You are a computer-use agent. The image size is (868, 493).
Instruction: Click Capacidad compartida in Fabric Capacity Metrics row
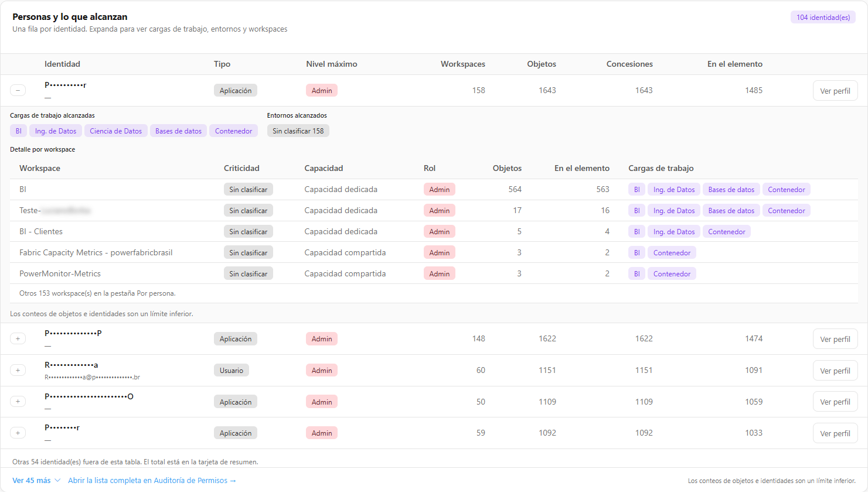pyautogui.click(x=345, y=252)
